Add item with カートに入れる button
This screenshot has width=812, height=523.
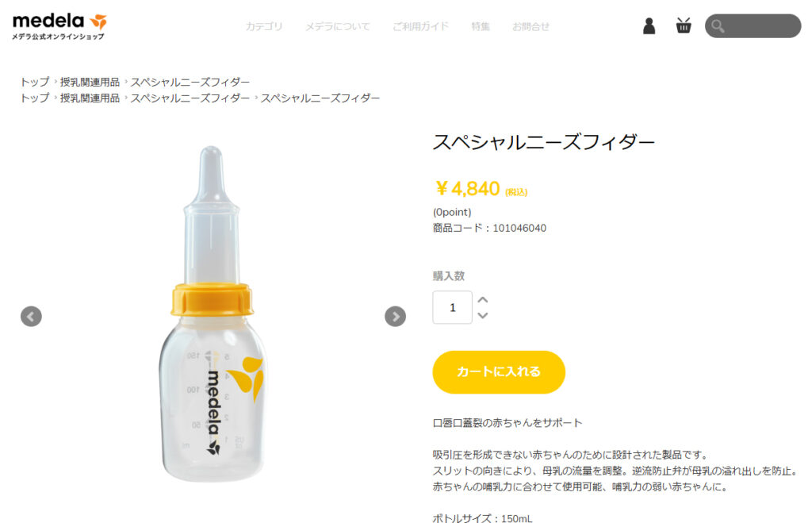(x=499, y=372)
